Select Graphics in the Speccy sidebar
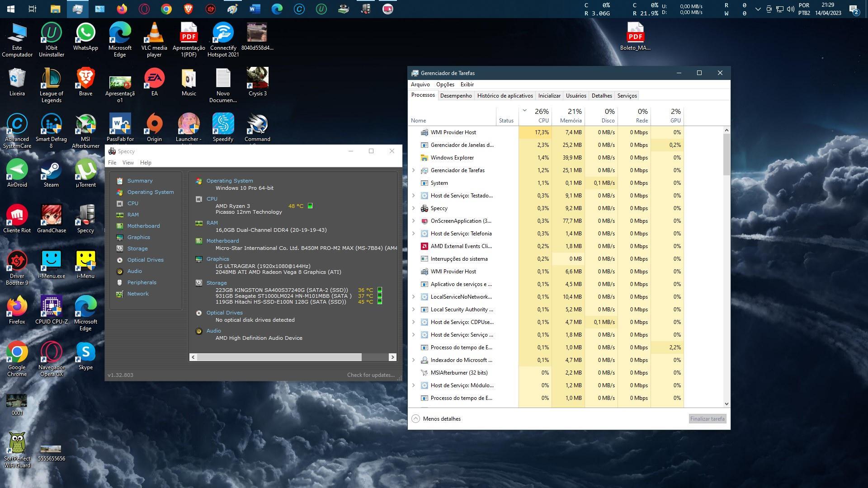Viewport: 868px width, 488px height. pyautogui.click(x=138, y=237)
